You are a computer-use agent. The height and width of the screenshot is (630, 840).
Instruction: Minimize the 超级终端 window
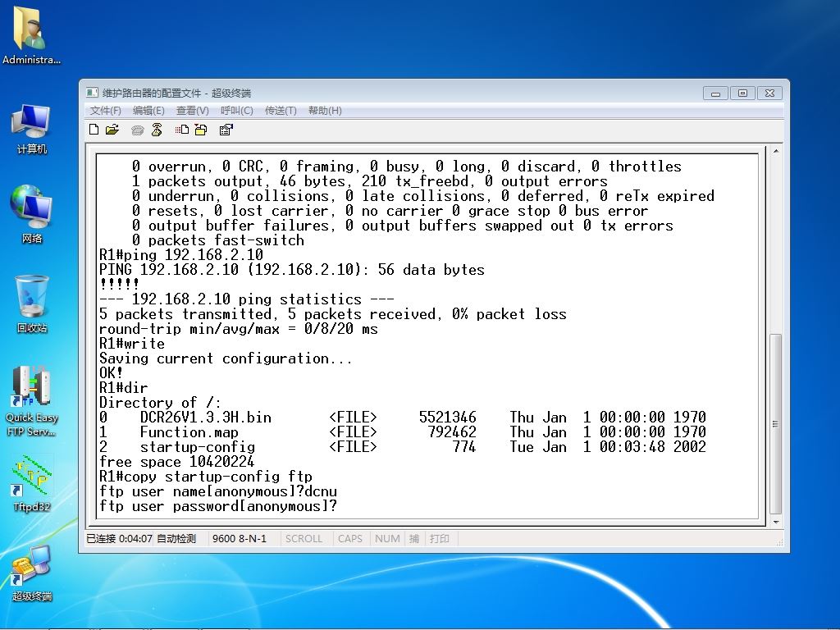[x=715, y=94]
